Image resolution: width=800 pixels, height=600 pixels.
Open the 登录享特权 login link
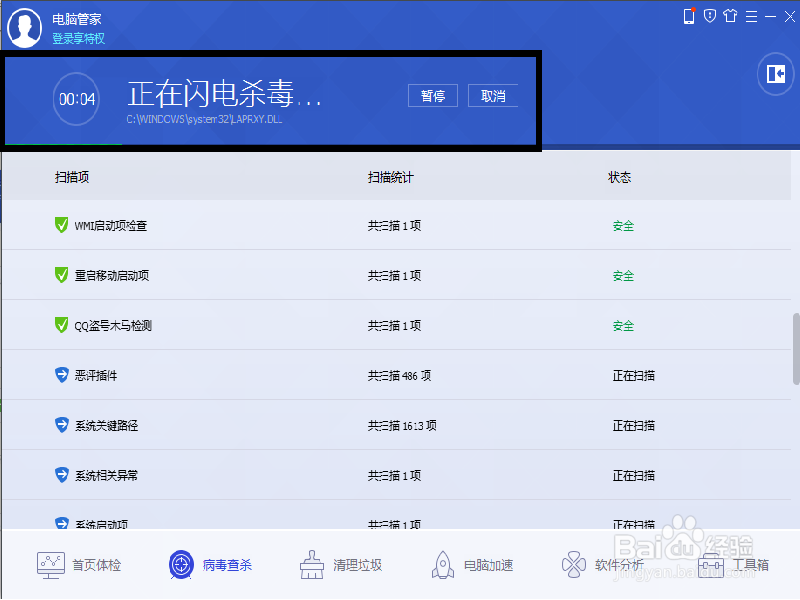pyautogui.click(x=78, y=38)
